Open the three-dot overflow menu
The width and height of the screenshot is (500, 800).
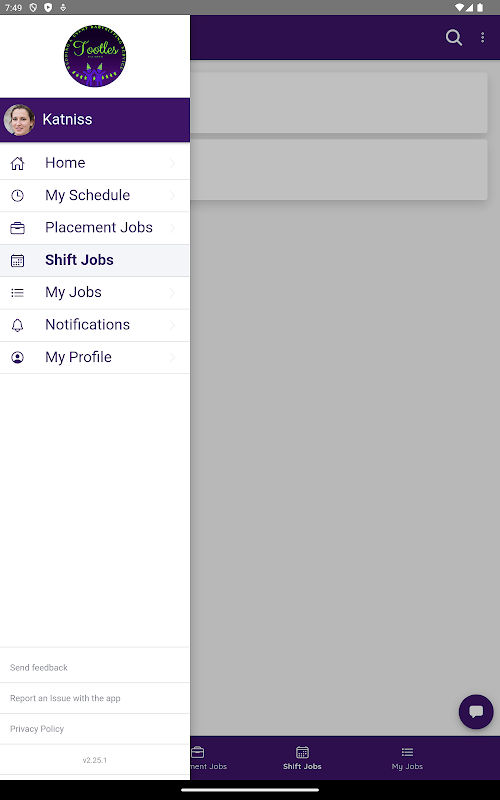pos(482,37)
